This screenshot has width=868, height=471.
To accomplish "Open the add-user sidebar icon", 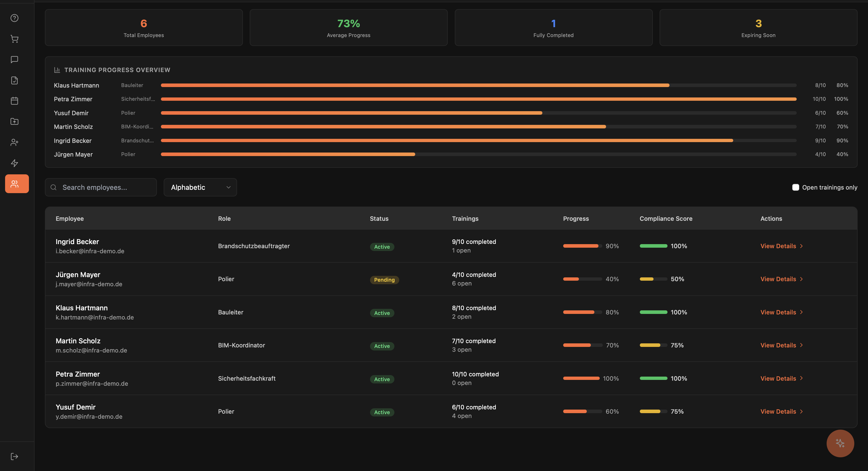I will (x=14, y=143).
